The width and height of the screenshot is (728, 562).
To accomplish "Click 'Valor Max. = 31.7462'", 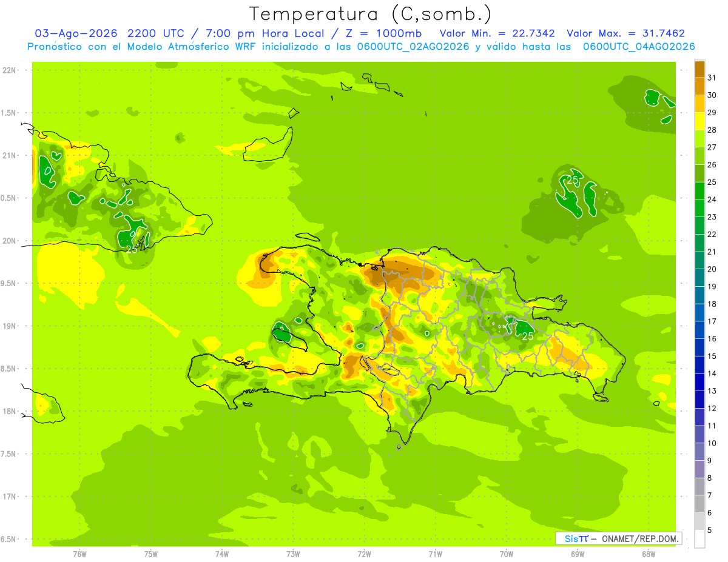I will [x=625, y=33].
